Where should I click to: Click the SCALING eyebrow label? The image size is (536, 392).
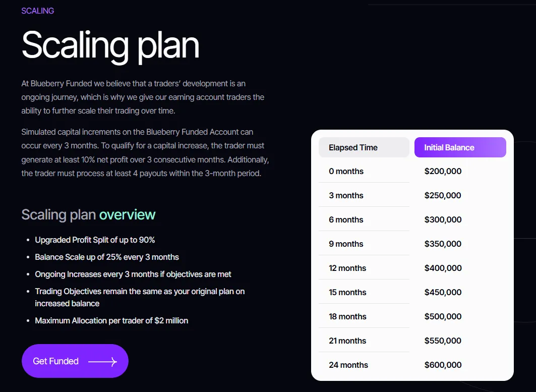[x=37, y=10]
